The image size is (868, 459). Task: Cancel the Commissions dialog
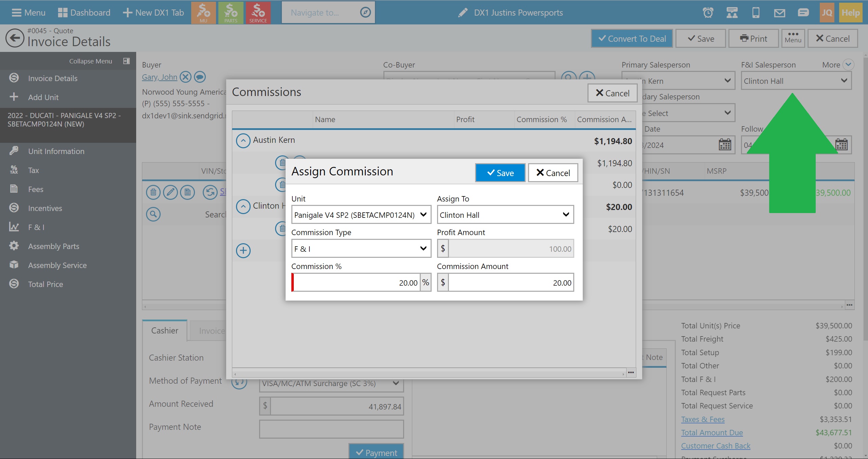(x=612, y=93)
